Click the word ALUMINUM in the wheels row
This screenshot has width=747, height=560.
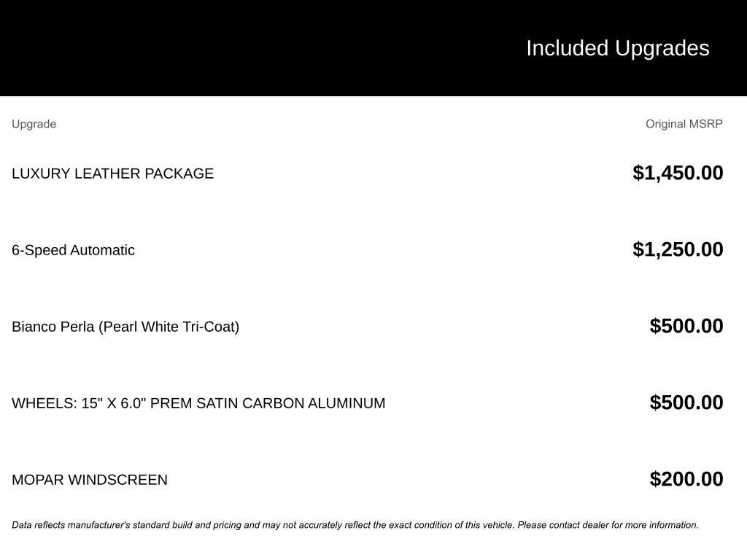[x=347, y=403]
